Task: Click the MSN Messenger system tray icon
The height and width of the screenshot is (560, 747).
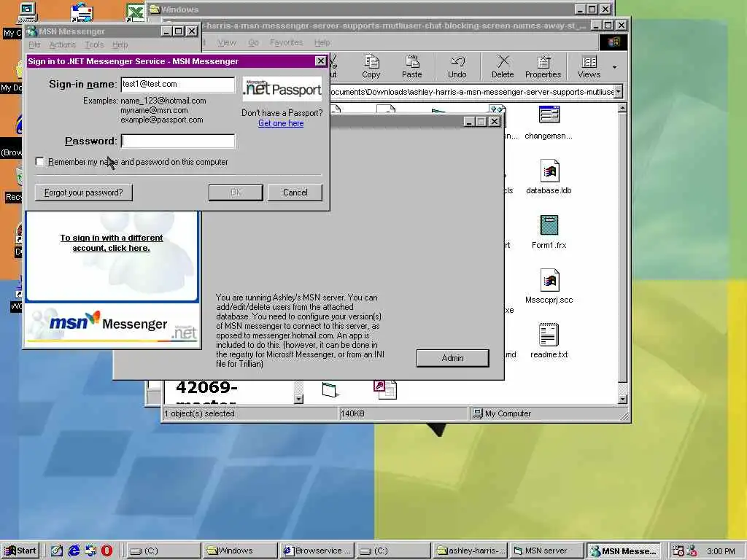Action: [x=691, y=551]
